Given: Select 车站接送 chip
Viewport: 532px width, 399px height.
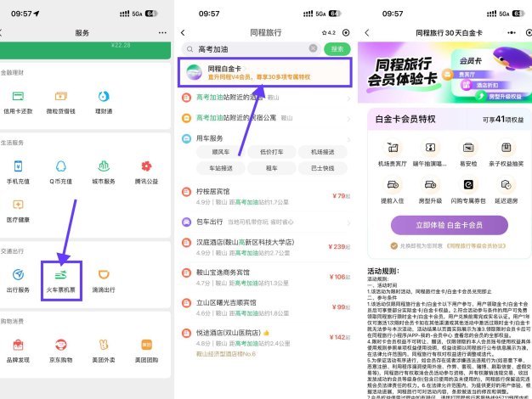Looking at the screenshot, I should 221,168.
